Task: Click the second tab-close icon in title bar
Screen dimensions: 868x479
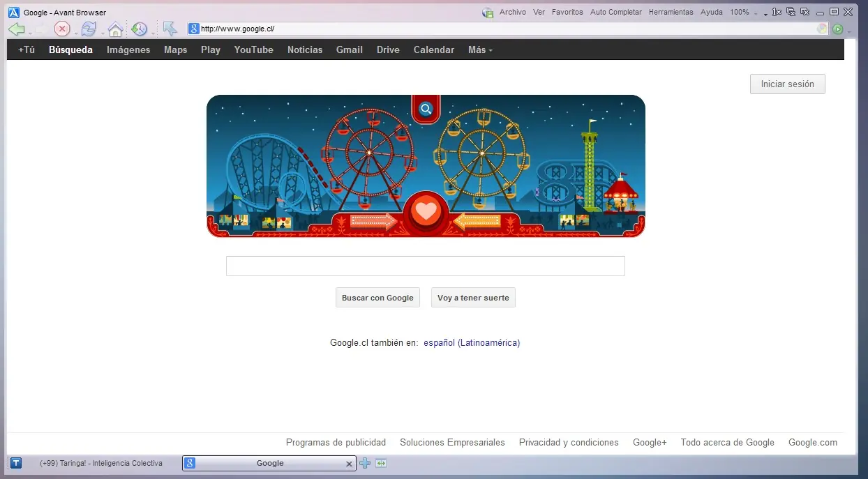Action: pyautogui.click(x=791, y=12)
